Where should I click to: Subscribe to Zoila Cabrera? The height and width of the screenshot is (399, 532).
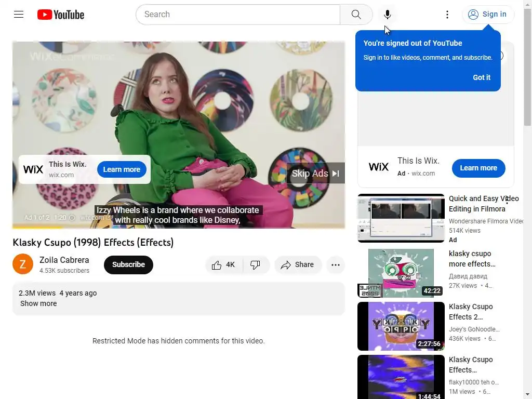128,264
